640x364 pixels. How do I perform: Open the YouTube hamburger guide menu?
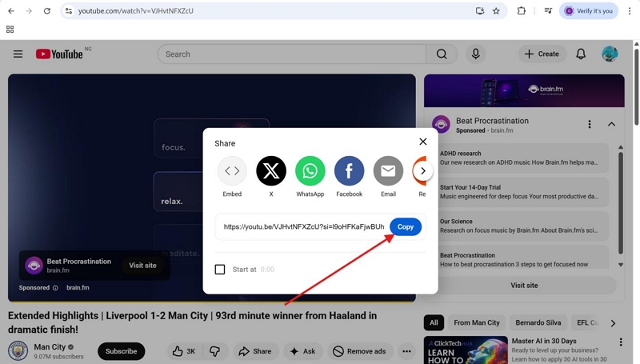pos(18,54)
